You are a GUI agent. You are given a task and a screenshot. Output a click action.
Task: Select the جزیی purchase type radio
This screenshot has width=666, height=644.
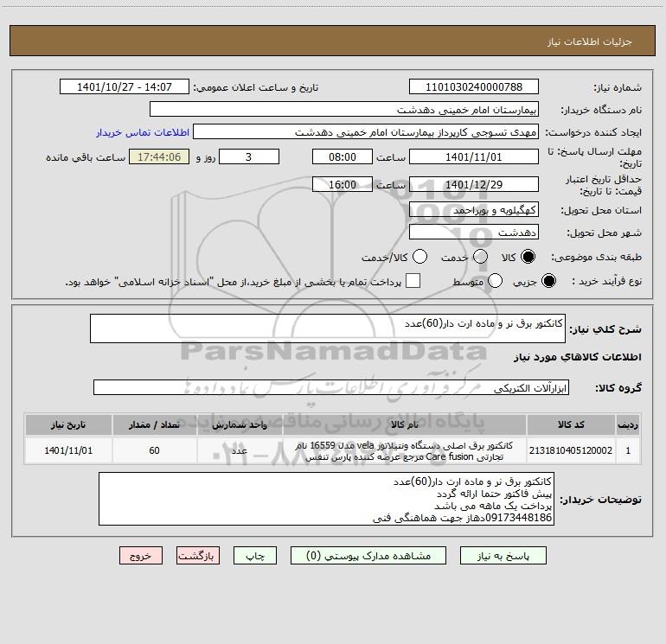pos(548,281)
